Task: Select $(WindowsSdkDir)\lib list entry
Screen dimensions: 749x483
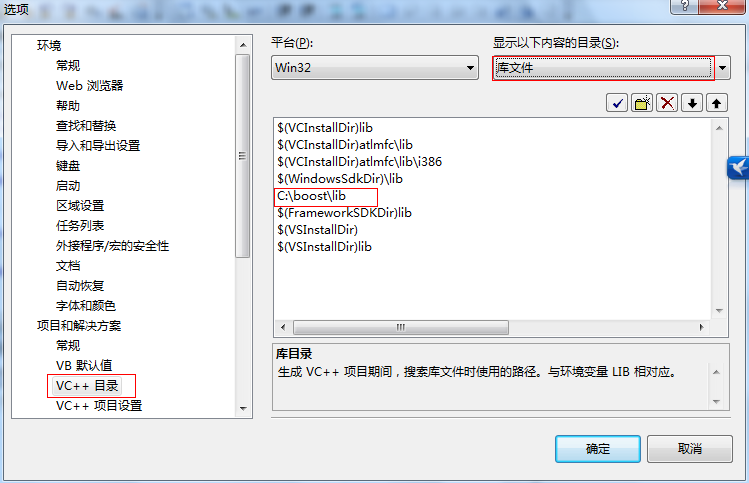Action: (x=340, y=179)
